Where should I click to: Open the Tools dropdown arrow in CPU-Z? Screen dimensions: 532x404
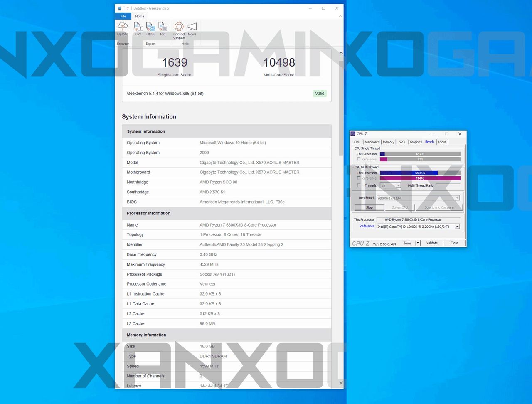418,243
